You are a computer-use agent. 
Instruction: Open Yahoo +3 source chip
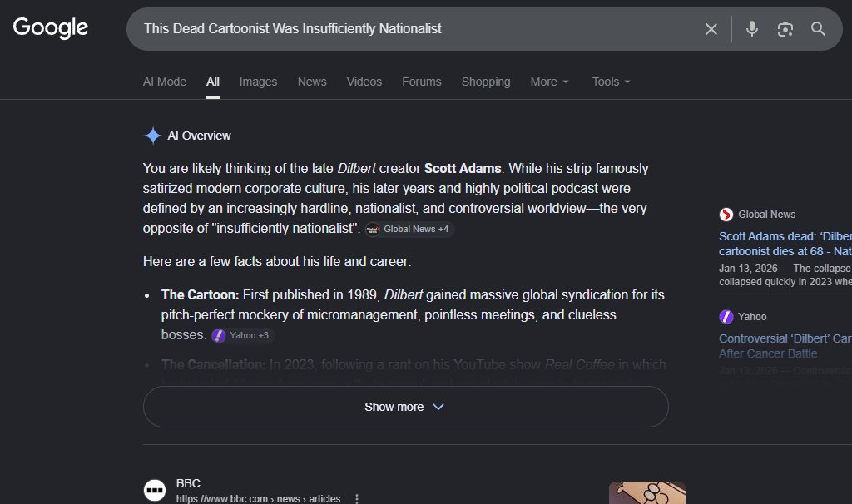(242, 336)
